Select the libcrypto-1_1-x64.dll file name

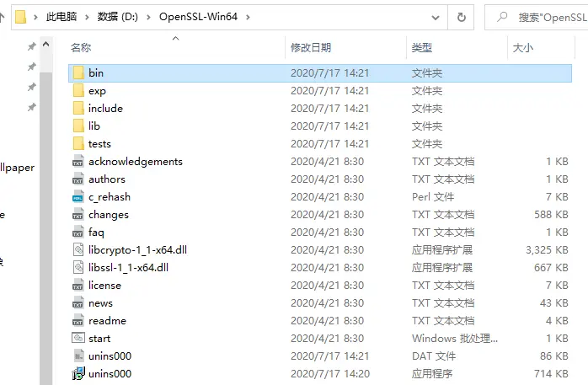tap(137, 249)
